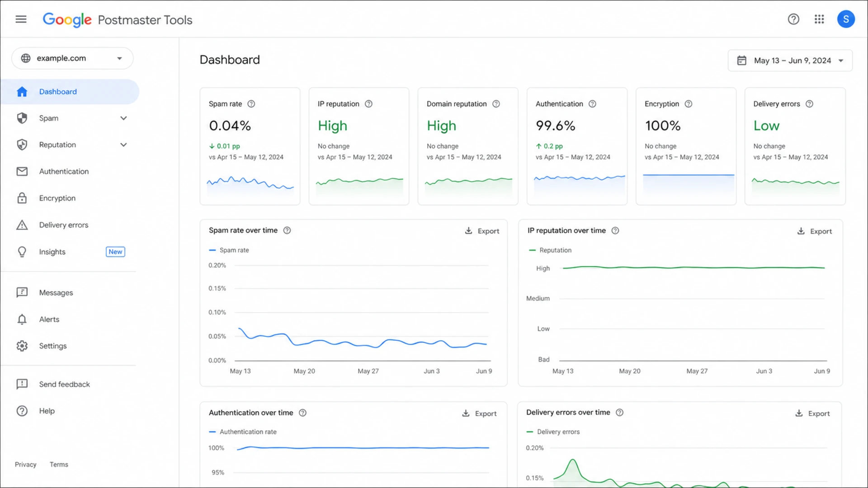Click the Delivery errors card sparkline
The height and width of the screenshot is (488, 868).
coord(795,186)
